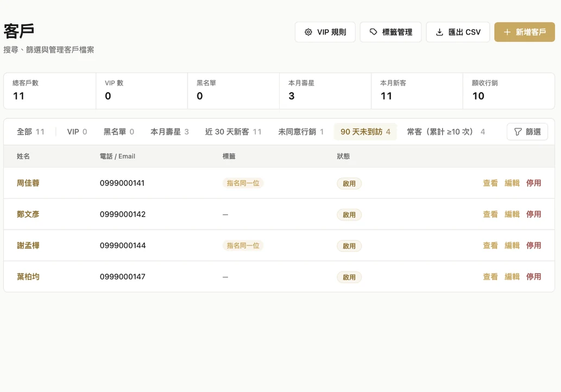The width and height of the screenshot is (561, 392).
Task: Open 標籤管理 tag management
Action: [x=390, y=32]
